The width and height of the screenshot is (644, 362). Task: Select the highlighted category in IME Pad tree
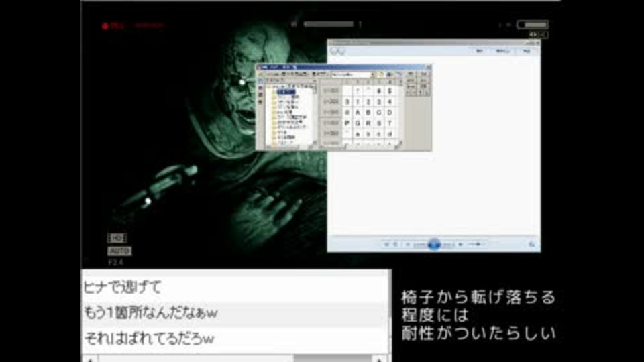286,92
